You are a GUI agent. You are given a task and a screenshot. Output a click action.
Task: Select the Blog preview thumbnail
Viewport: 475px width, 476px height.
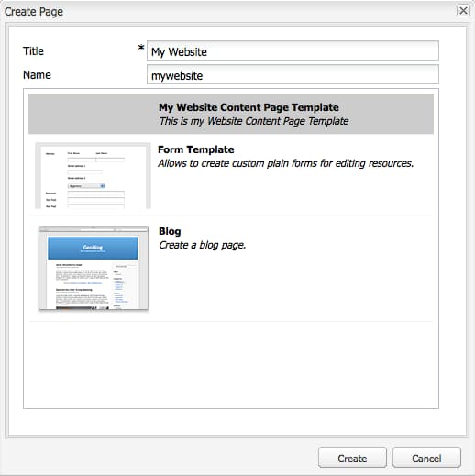[94, 268]
